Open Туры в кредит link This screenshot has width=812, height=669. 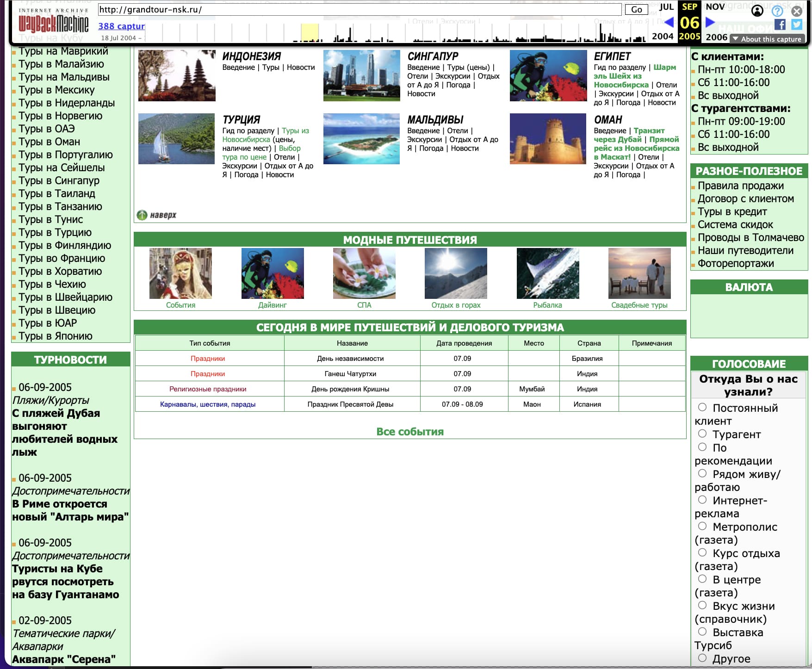pos(732,211)
